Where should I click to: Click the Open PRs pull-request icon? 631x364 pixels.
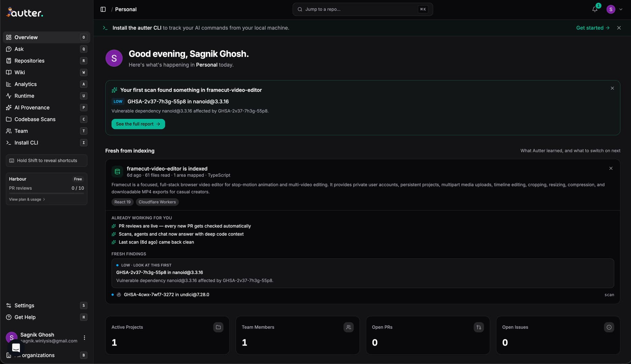[479, 327]
